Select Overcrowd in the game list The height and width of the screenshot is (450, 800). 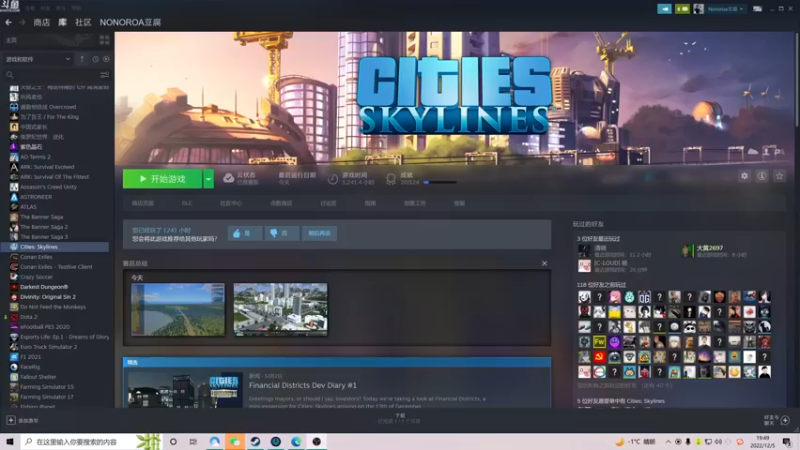[x=48, y=107]
